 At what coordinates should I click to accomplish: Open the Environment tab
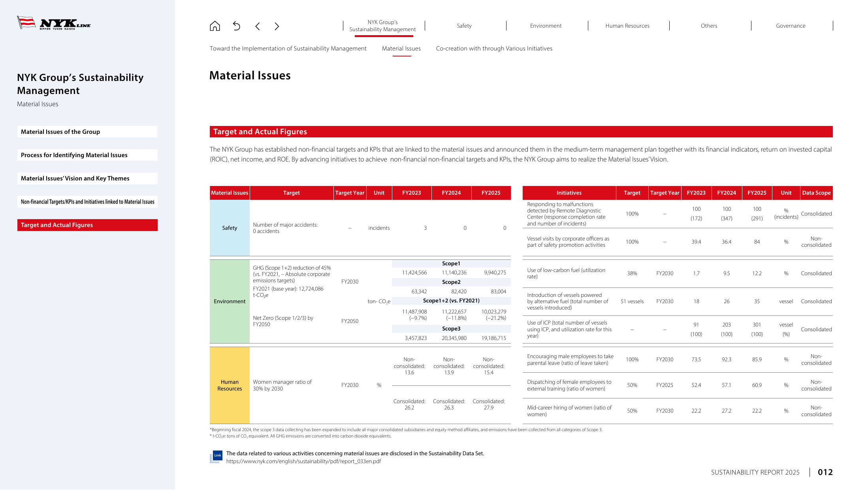click(x=546, y=26)
